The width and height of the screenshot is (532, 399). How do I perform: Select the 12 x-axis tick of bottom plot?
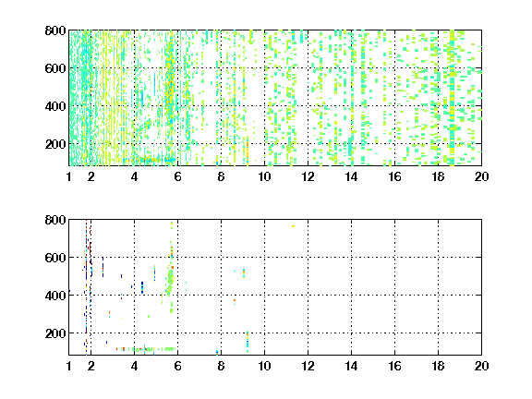[x=308, y=366]
